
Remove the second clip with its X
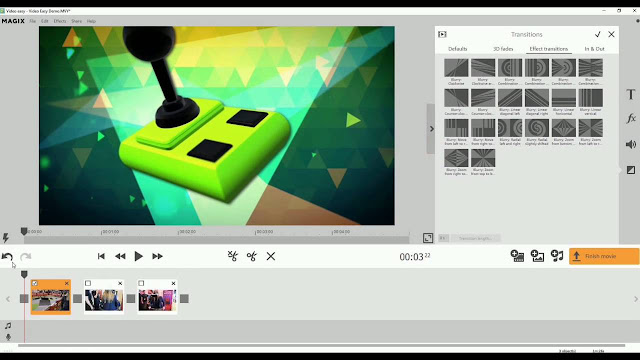point(120,283)
